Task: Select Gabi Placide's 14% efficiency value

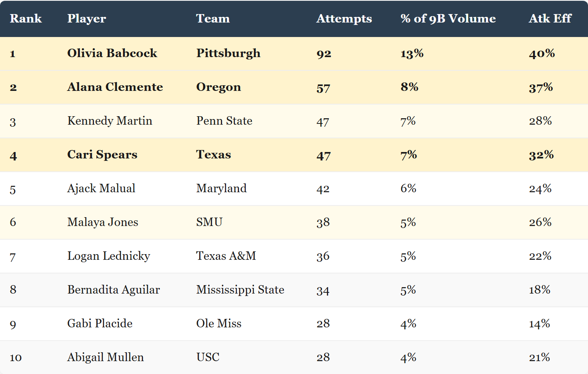Action: click(x=539, y=323)
